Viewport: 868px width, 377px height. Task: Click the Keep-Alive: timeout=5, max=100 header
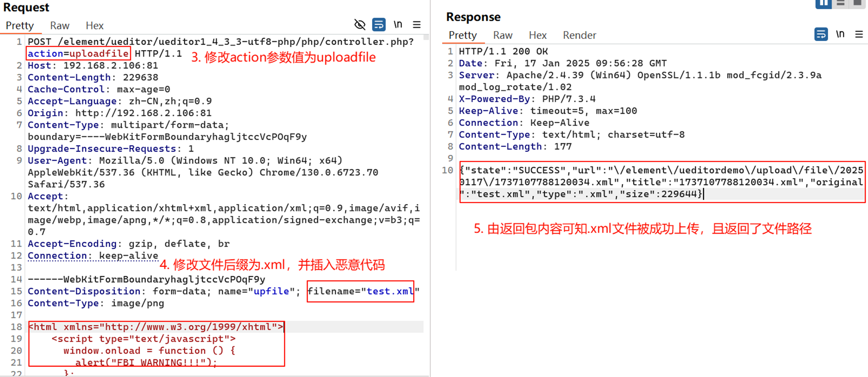pyautogui.click(x=548, y=111)
